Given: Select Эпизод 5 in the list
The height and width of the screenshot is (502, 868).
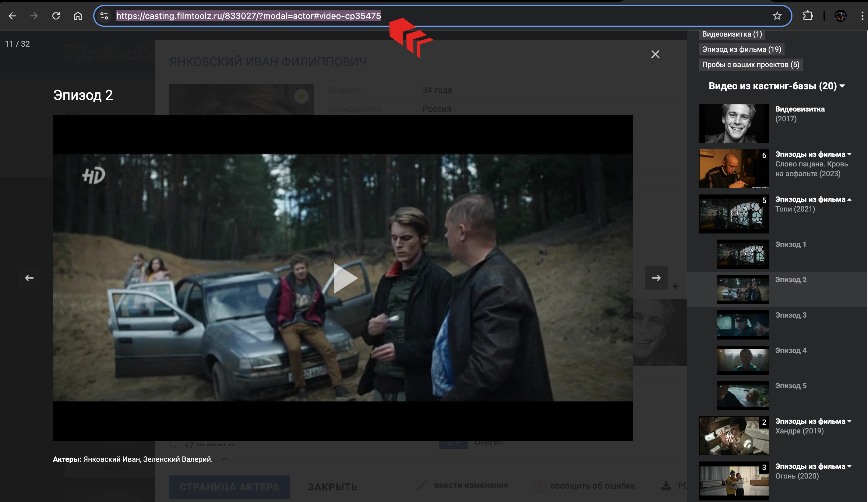Looking at the screenshot, I should (791, 386).
